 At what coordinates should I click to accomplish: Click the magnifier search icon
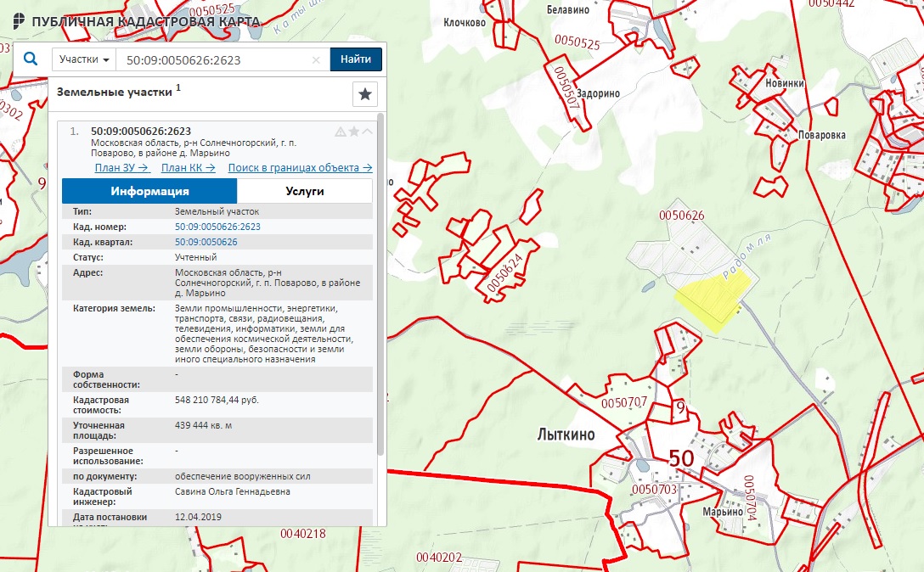point(31,59)
